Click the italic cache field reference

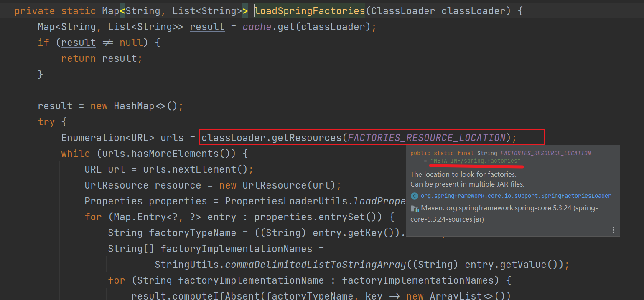(x=257, y=27)
